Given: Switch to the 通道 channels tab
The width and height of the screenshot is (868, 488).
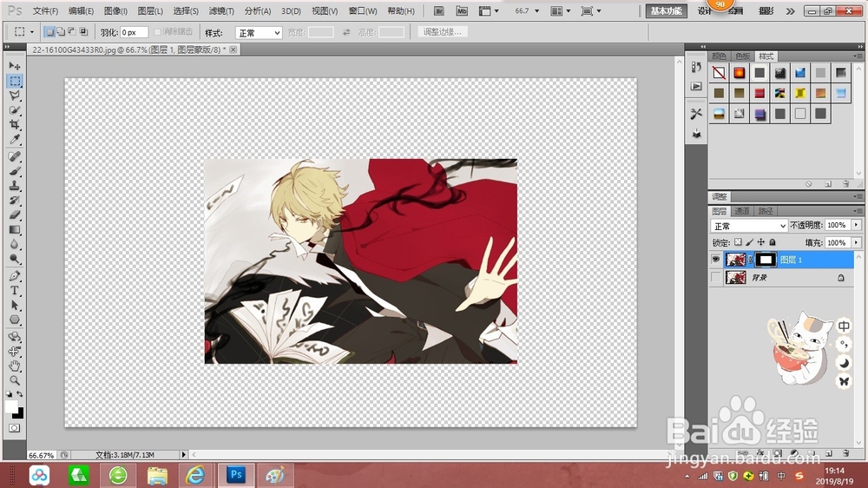Looking at the screenshot, I should [x=742, y=211].
